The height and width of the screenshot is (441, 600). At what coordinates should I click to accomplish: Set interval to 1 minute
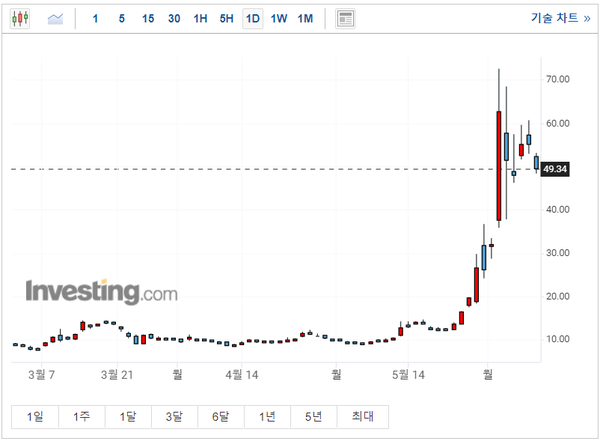(96, 19)
